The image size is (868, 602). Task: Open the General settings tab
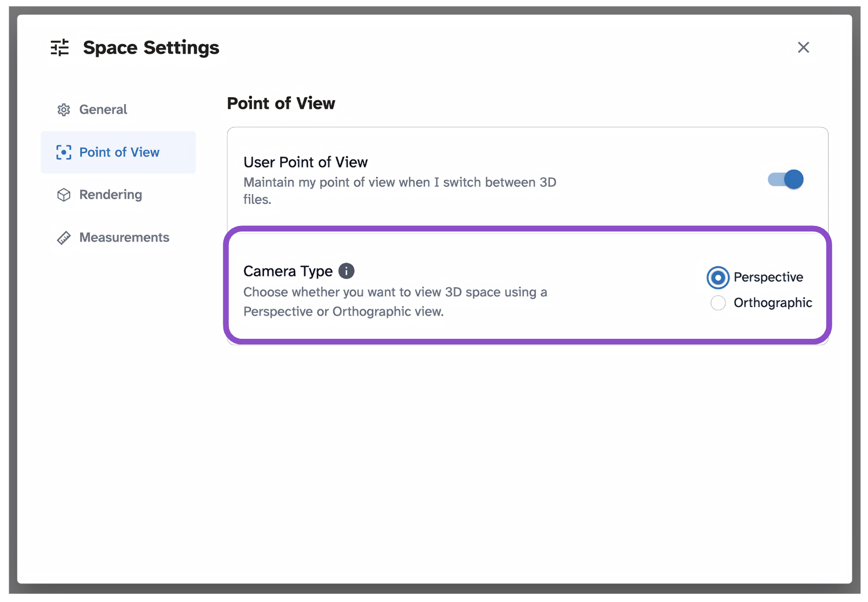click(x=118, y=110)
